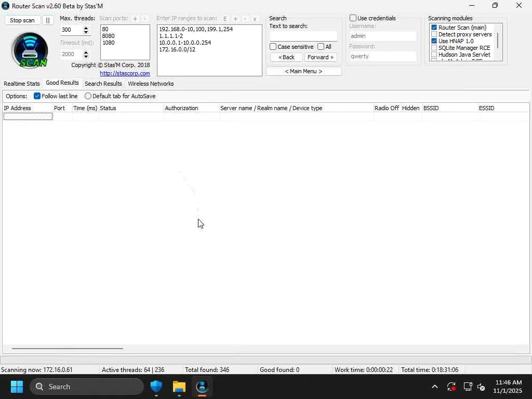Screen dimensions: 532x399
Task: Enable Detect proxy servers module
Action: (434, 34)
